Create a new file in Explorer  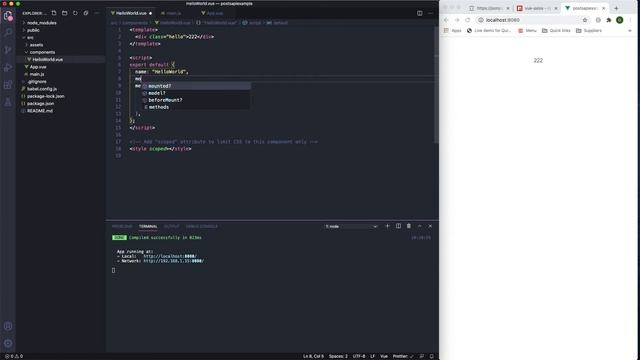click(x=54, y=13)
